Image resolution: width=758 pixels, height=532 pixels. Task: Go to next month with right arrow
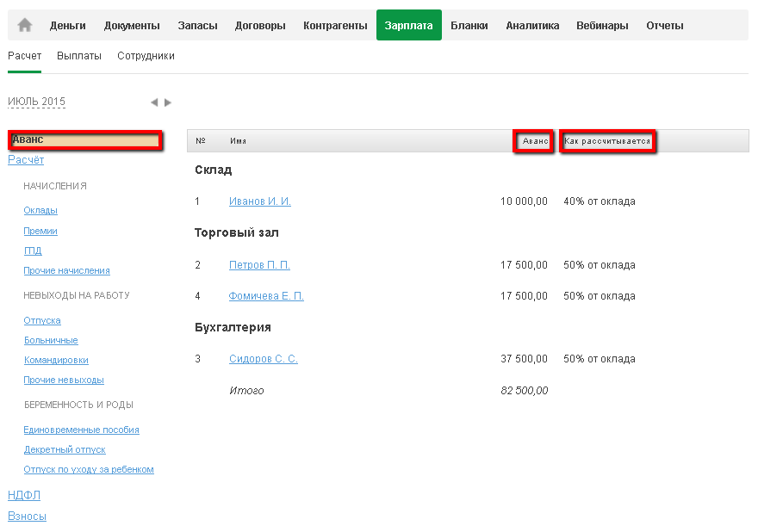(168, 102)
